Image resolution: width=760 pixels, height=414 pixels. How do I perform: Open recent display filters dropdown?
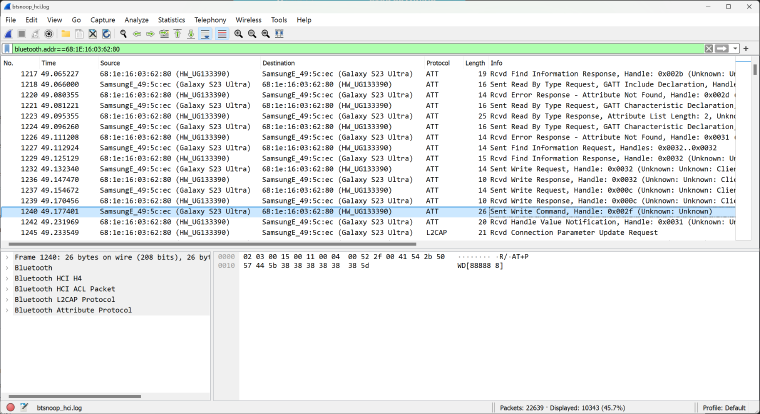pyautogui.click(x=735, y=49)
